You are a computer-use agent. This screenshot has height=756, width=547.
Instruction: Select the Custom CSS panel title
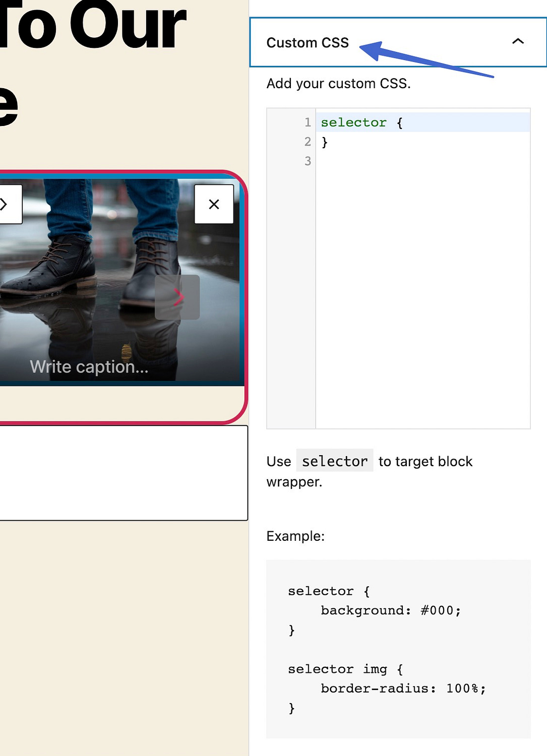click(308, 43)
